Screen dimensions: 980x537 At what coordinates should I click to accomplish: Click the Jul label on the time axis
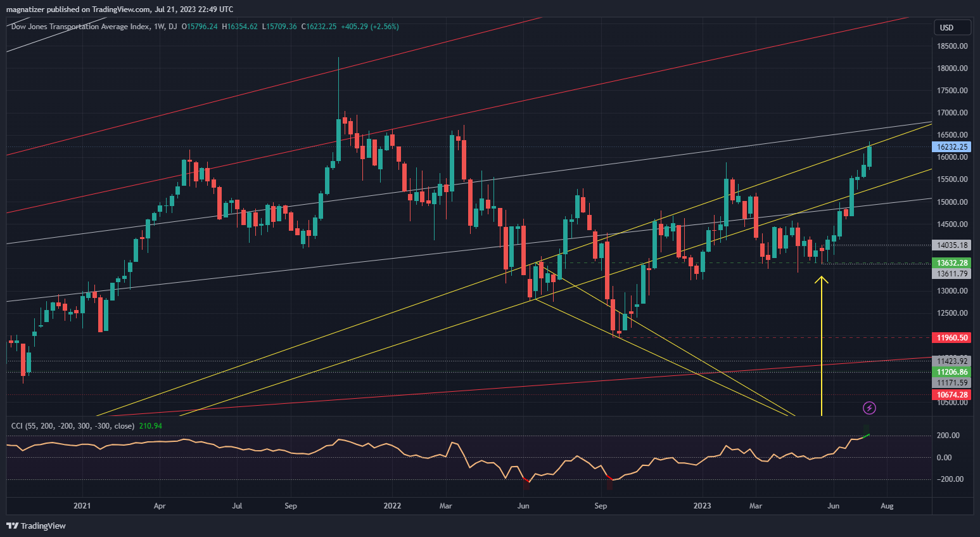point(237,506)
